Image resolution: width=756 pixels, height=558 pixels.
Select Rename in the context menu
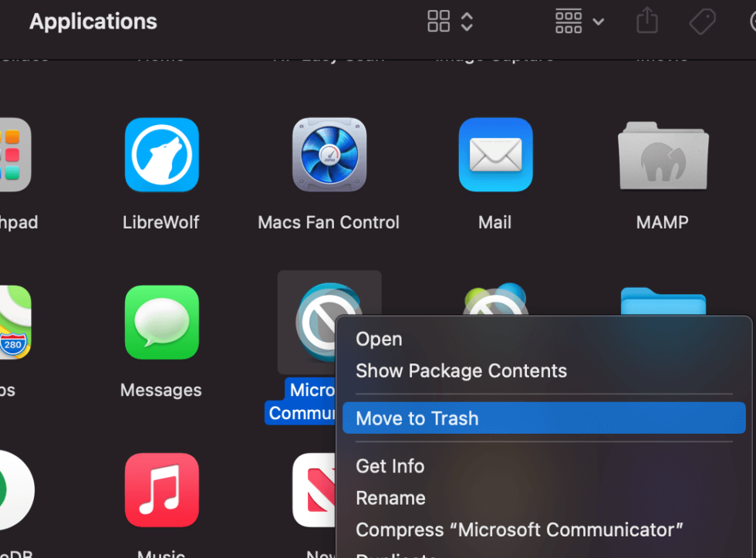[x=390, y=498]
